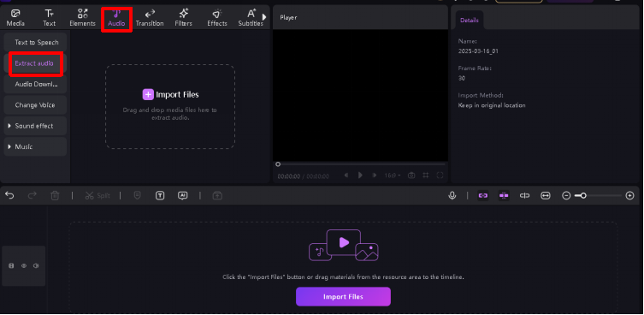This screenshot has width=644, height=315.
Task: Switch to the Text tab
Action: click(49, 18)
